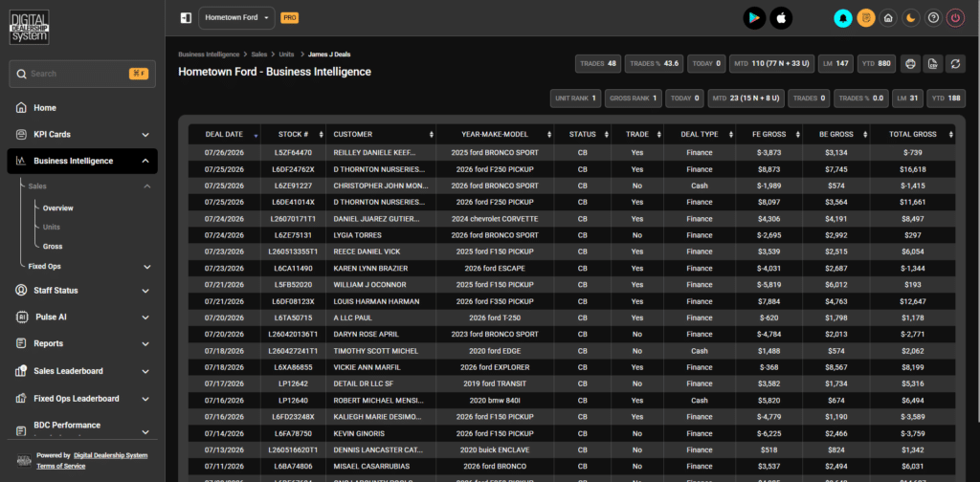The height and width of the screenshot is (482, 980).
Task: Open the Overview submenu item
Action: pos(57,208)
